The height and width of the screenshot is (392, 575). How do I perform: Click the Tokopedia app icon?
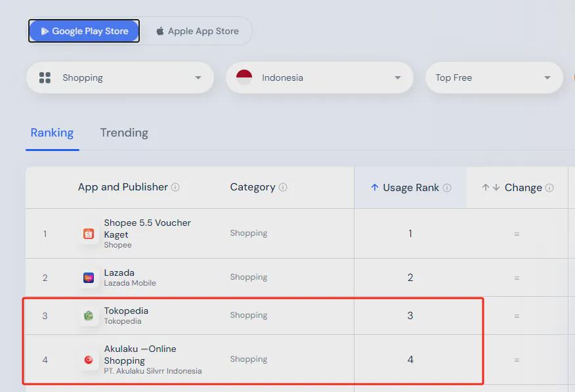tap(89, 315)
